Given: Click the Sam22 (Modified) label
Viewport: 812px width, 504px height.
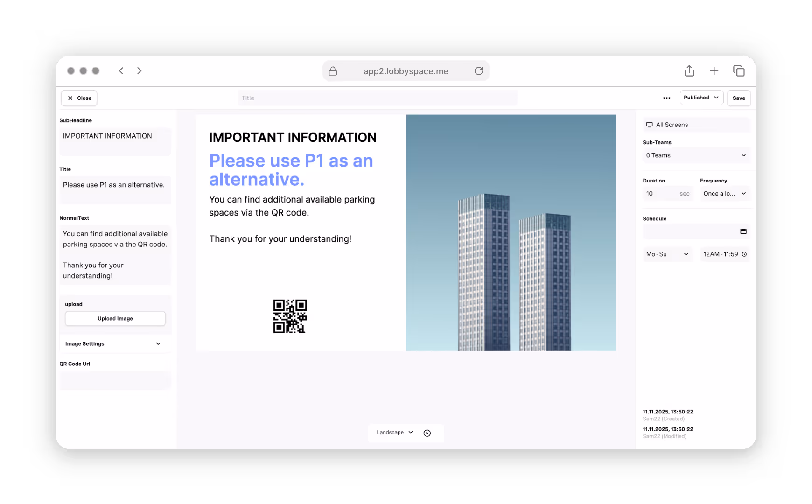Looking at the screenshot, I should click(x=665, y=436).
